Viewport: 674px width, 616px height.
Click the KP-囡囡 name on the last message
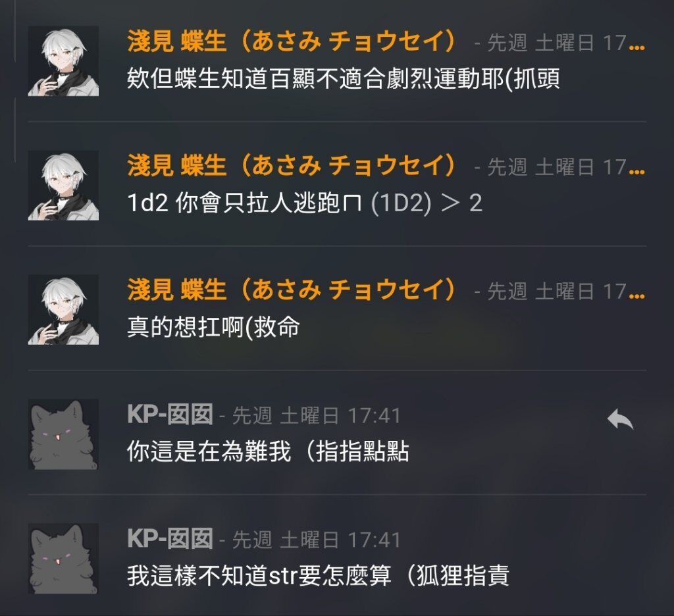click(170, 539)
